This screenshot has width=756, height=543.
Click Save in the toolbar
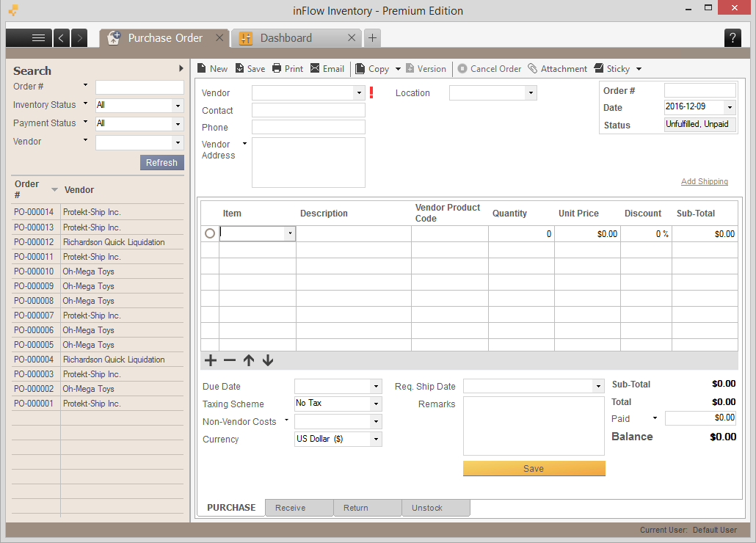[250, 69]
